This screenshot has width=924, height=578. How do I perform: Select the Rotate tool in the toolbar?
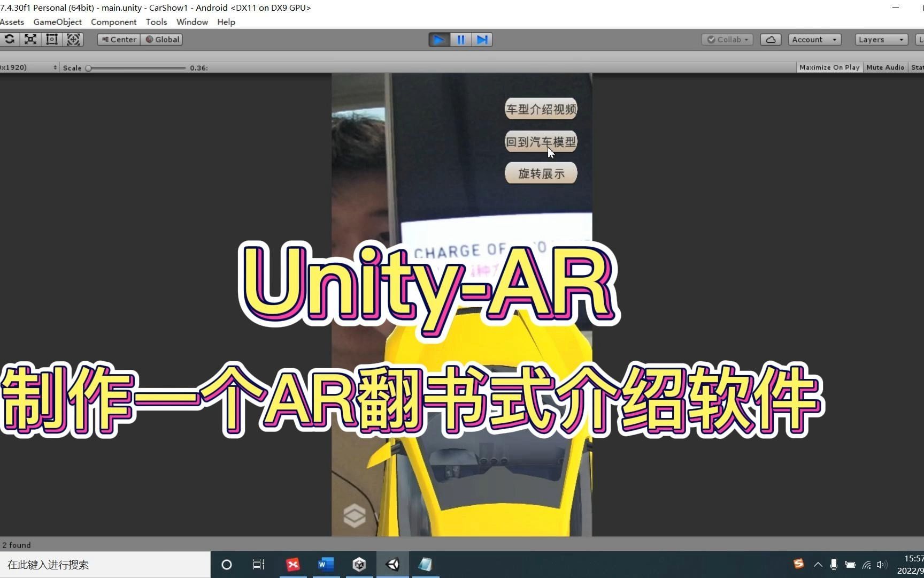(10, 39)
